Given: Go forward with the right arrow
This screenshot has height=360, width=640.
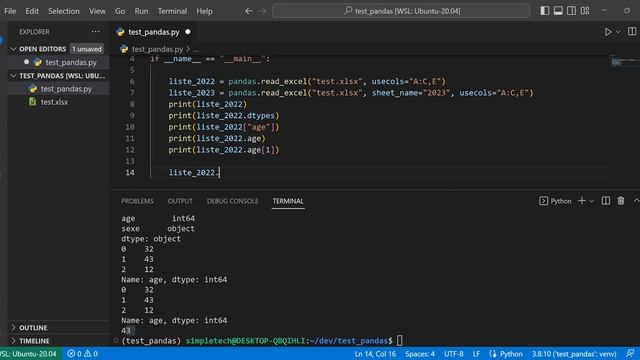Looking at the screenshot, I should coord(262,11).
